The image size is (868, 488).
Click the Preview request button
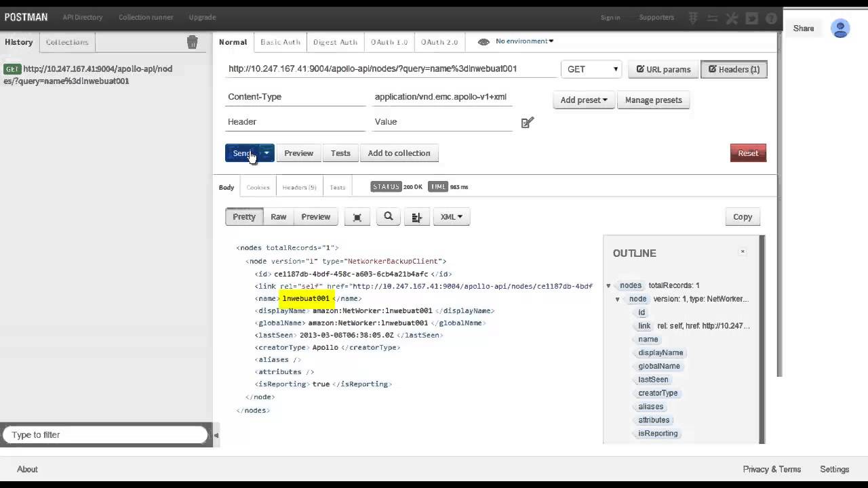[298, 153]
